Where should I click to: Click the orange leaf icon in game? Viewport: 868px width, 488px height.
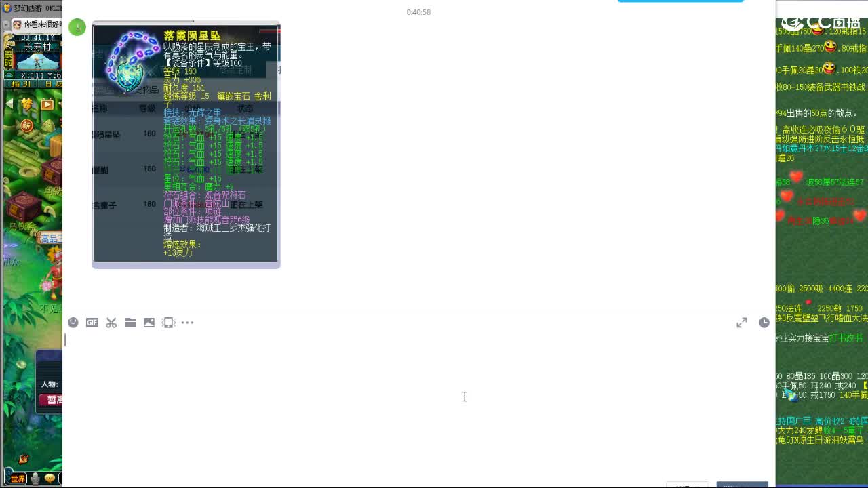pos(24,459)
